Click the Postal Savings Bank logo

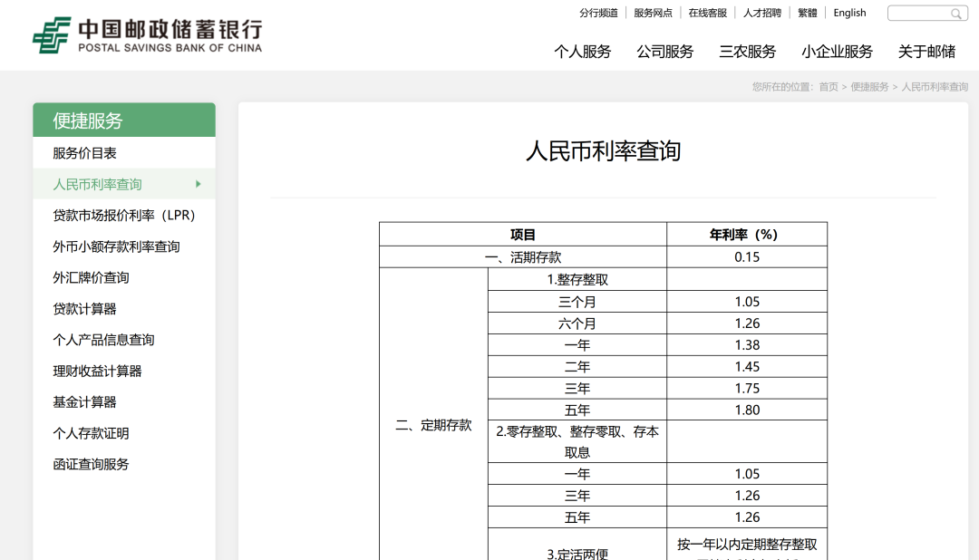145,34
